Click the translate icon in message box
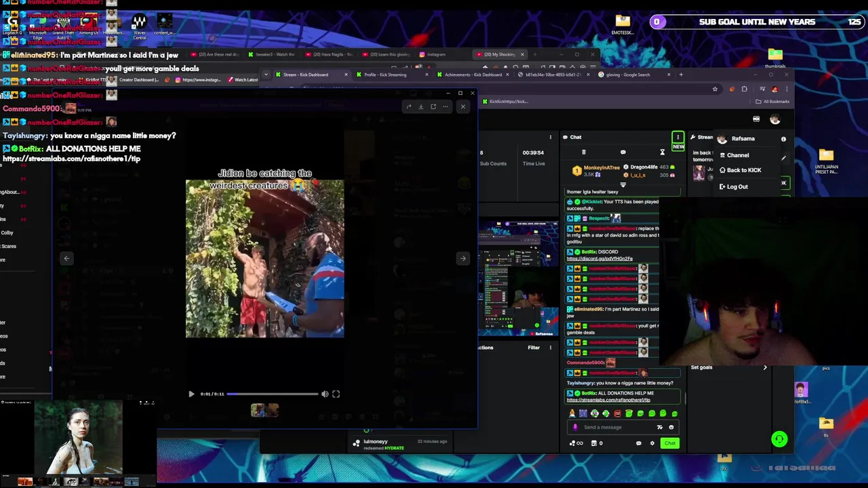 (x=659, y=427)
